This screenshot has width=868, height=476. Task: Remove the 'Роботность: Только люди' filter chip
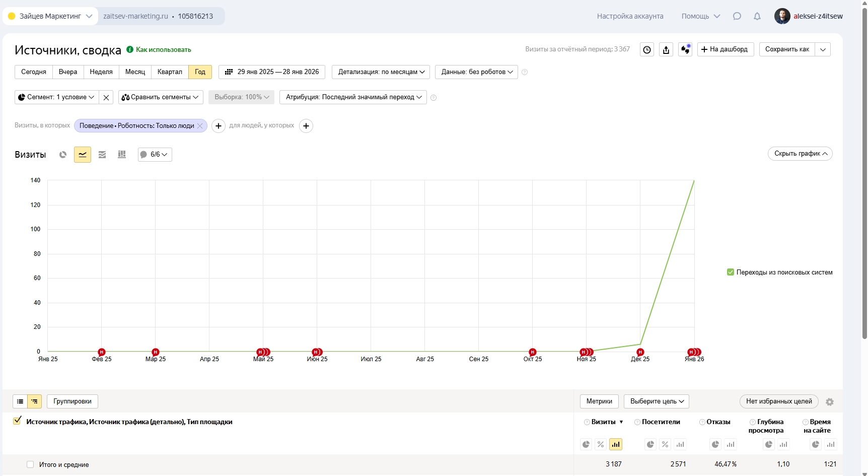pyautogui.click(x=200, y=126)
